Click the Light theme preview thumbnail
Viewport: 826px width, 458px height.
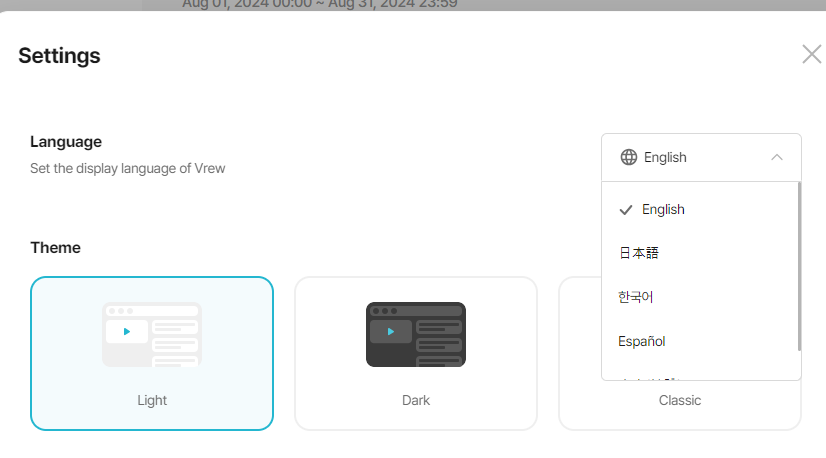pos(152,334)
